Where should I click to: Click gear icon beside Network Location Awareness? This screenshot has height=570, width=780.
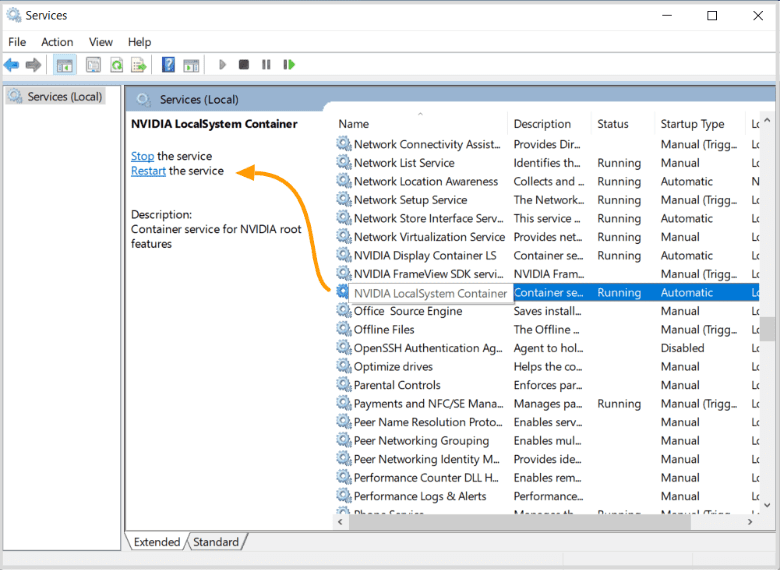tap(344, 181)
